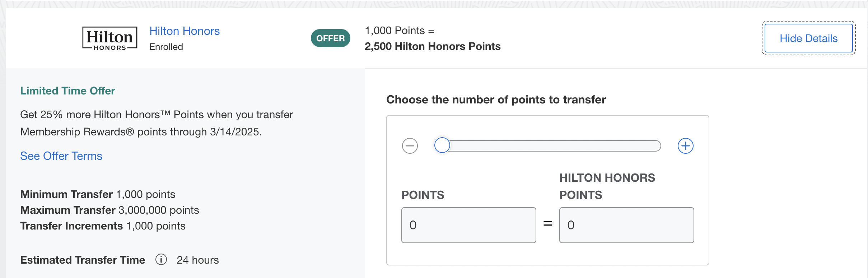Collapse the panel with Hide Details

pos(808,38)
